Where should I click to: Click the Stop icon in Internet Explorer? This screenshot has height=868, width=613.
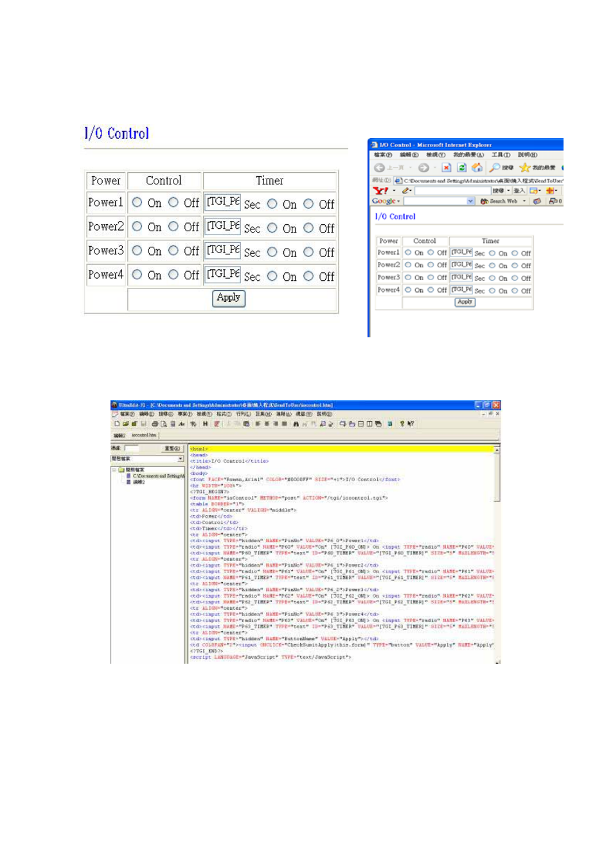click(446, 166)
